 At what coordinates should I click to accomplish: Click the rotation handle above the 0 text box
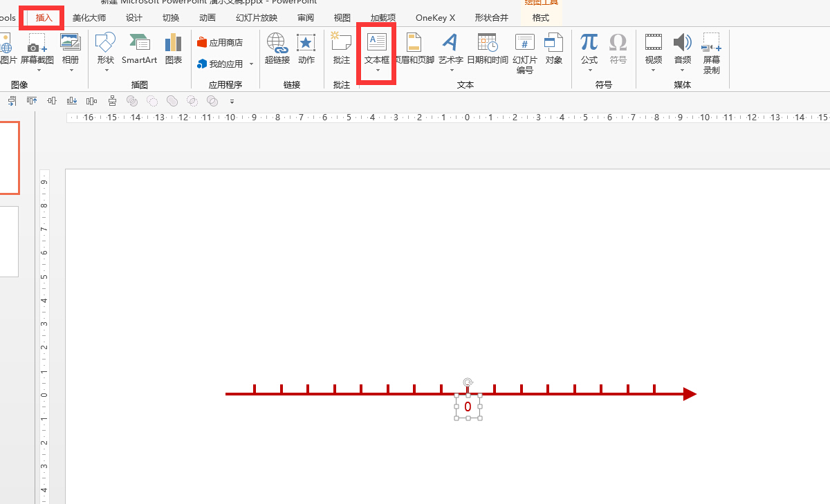468,382
